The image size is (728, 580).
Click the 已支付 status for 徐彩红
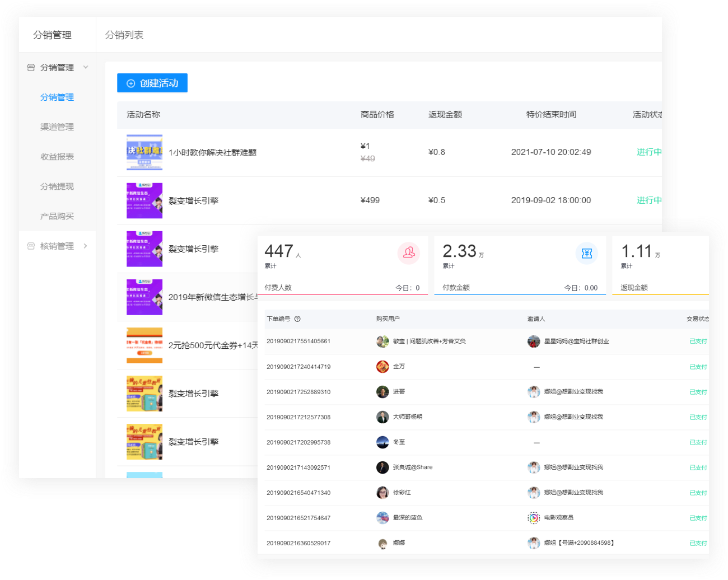[x=698, y=493]
